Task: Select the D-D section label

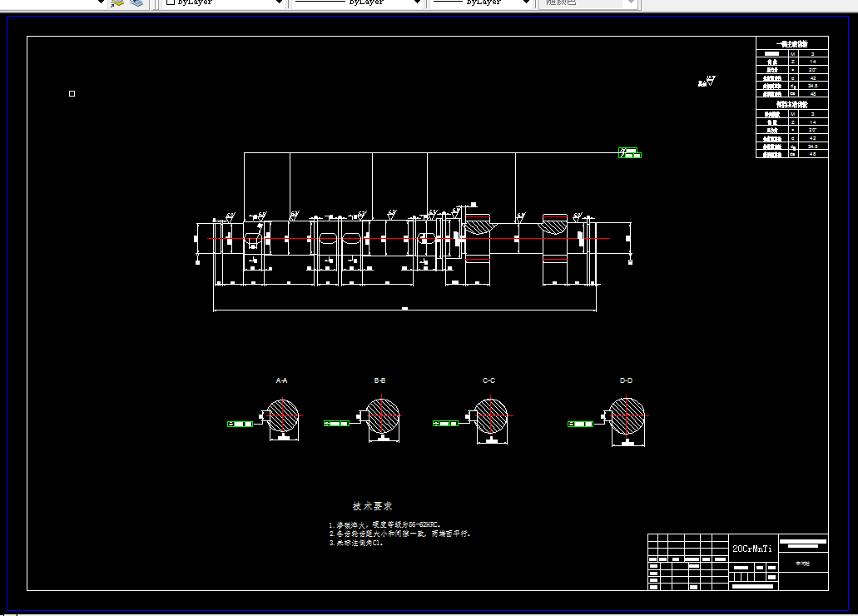Action: (626, 380)
